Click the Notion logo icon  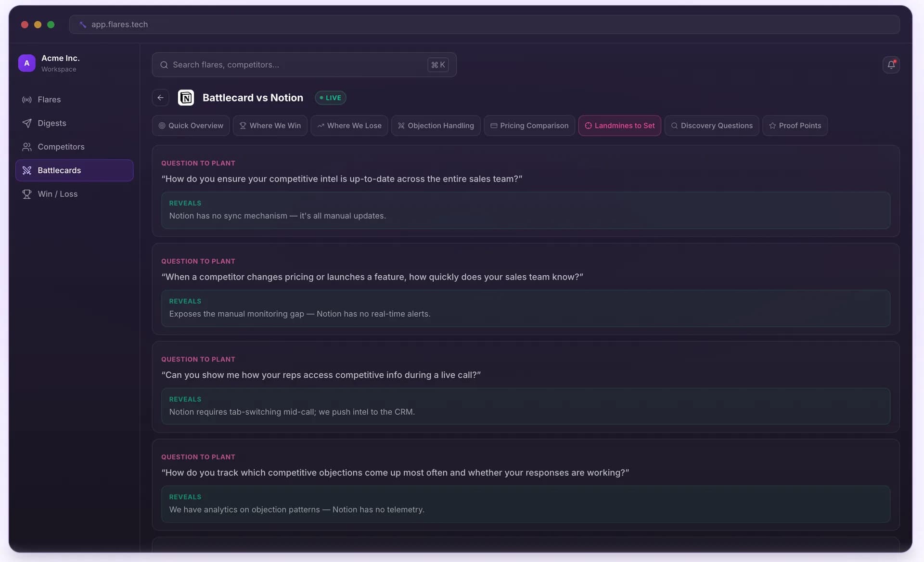(x=186, y=98)
